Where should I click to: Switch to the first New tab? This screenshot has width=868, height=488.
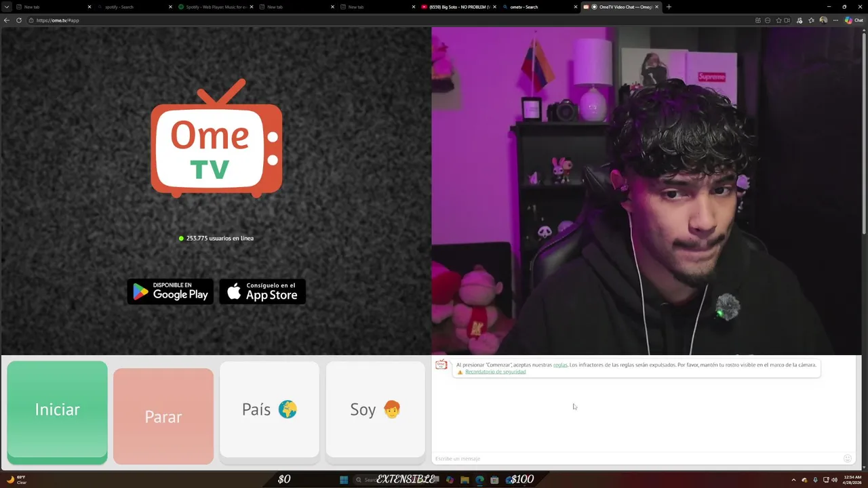coord(53,7)
